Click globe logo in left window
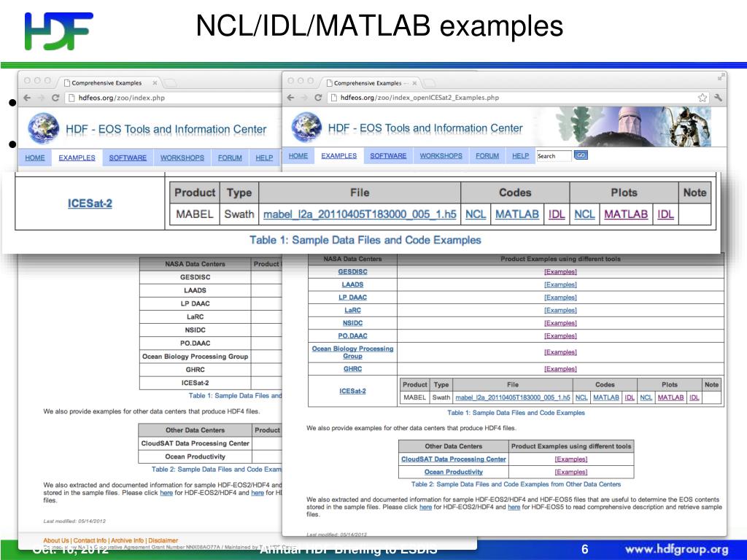The width and height of the screenshot is (747, 560). tap(43, 128)
